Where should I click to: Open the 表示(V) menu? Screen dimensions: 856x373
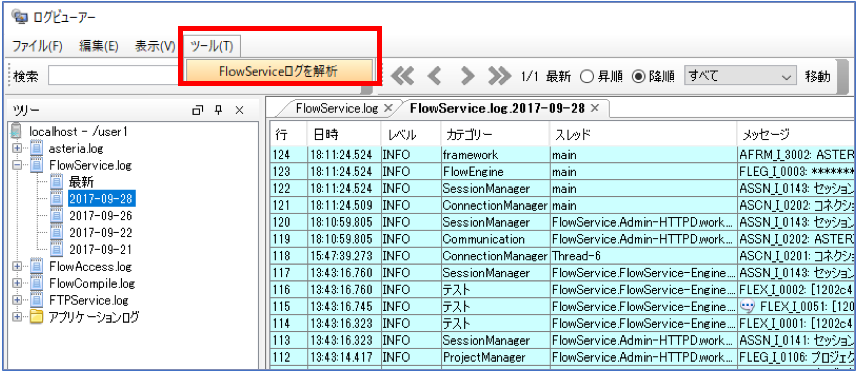(x=156, y=46)
